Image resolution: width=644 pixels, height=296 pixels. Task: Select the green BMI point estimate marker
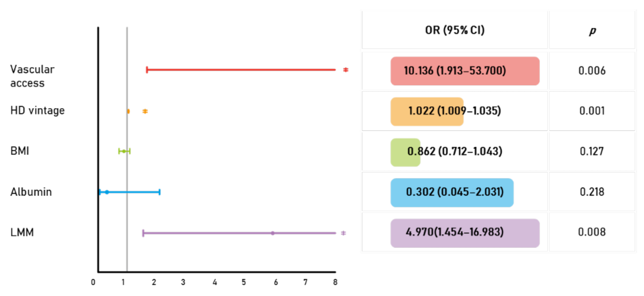click(x=124, y=151)
